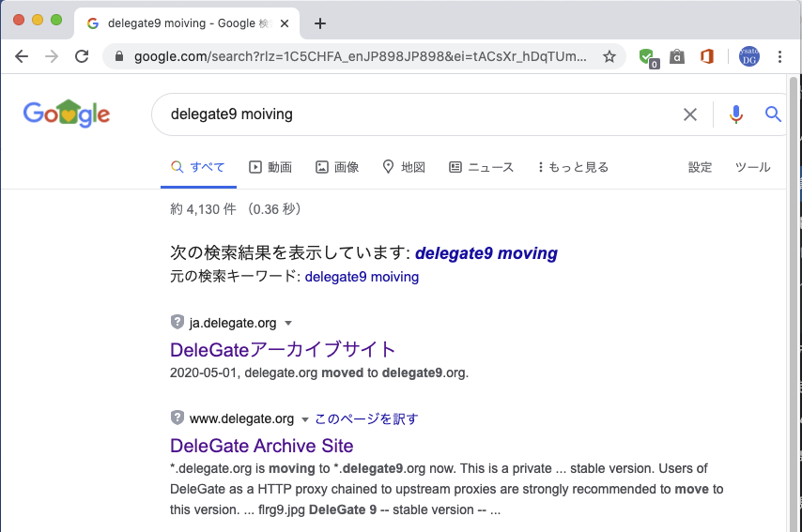Click the user profile avatar
The image size is (802, 532).
tap(748, 56)
